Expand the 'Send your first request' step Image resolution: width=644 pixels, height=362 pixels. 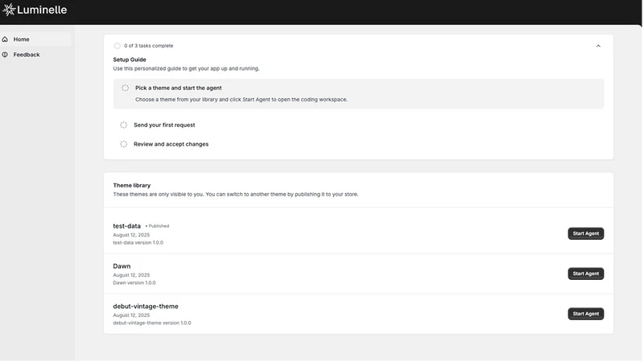pos(164,125)
